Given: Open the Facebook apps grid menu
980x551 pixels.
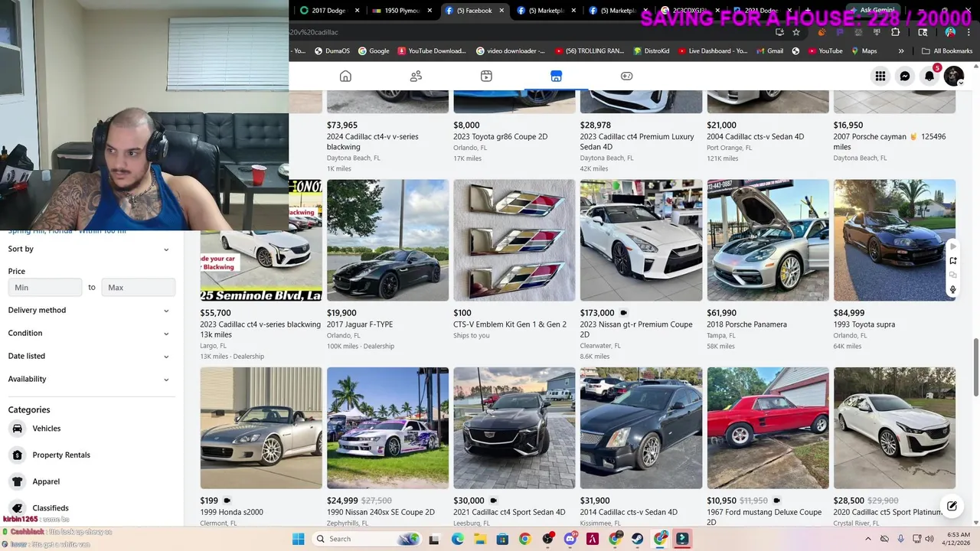Looking at the screenshot, I should pos(880,76).
